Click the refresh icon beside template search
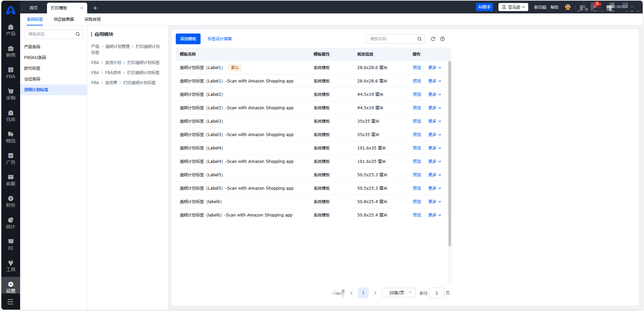This screenshot has width=644, height=311. 433,39
